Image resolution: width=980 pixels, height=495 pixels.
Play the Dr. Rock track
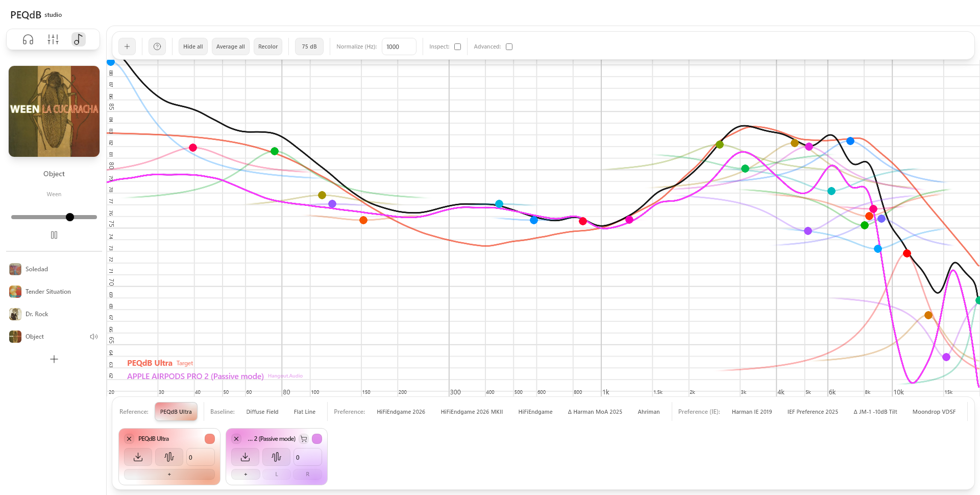pos(37,314)
